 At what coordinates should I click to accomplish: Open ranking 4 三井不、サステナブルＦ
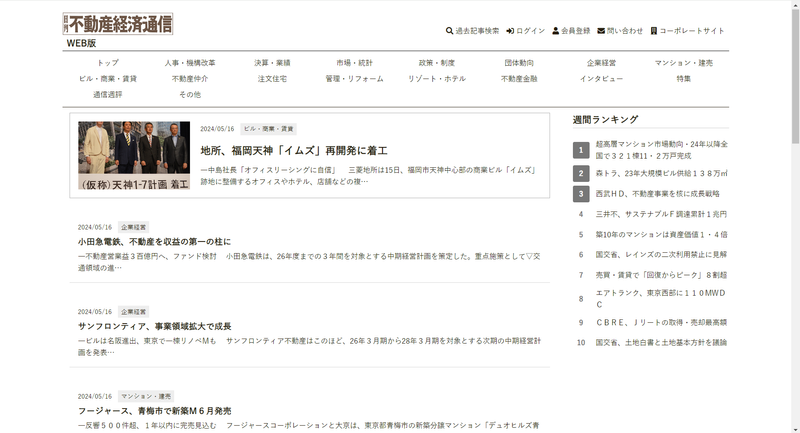661,214
